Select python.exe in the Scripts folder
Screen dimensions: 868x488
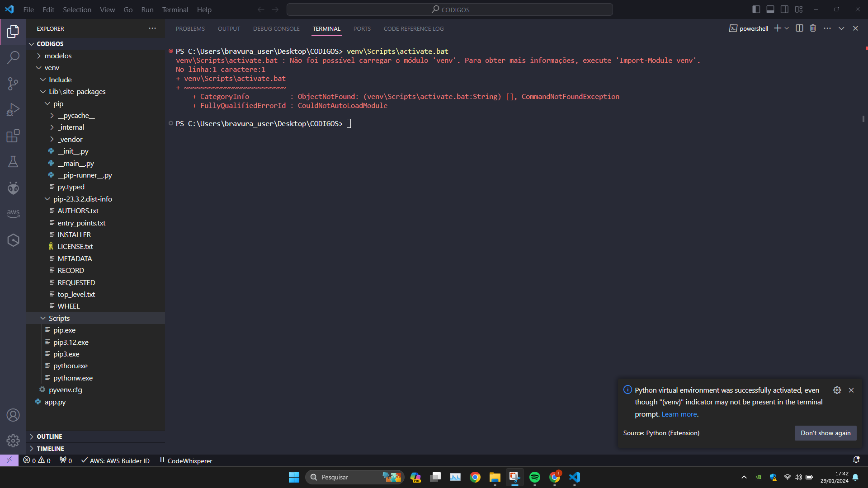96,366
